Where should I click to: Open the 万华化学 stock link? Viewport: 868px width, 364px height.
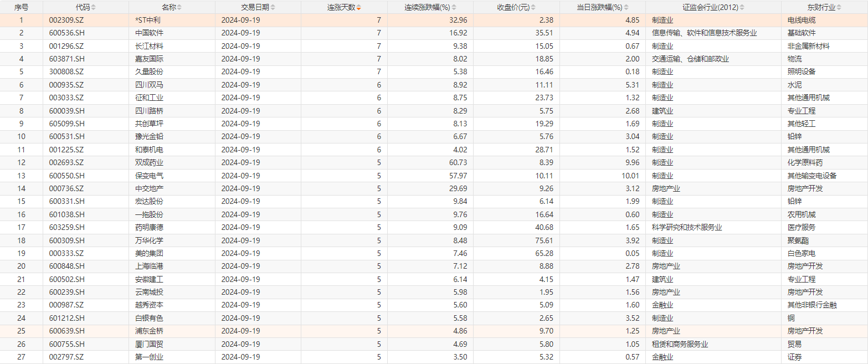point(149,240)
